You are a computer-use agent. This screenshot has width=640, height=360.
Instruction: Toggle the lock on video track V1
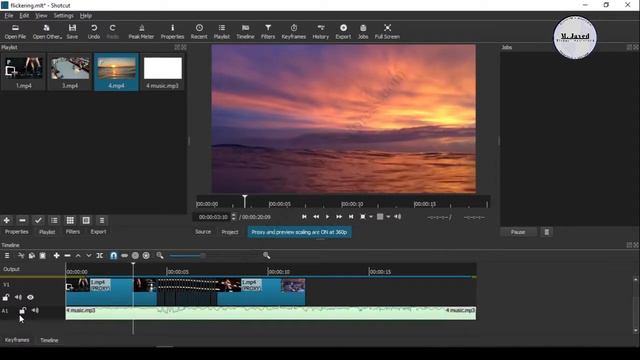(x=6, y=298)
